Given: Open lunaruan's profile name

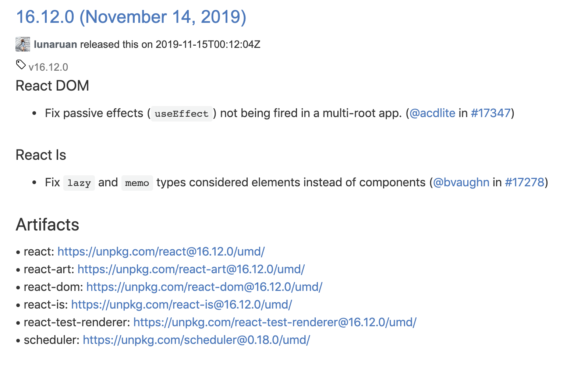Looking at the screenshot, I should click(55, 45).
